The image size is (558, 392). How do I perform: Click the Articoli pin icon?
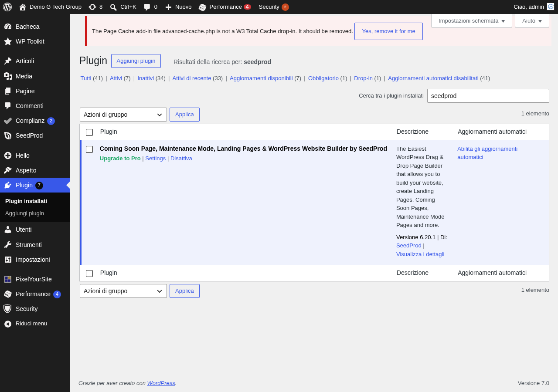coord(8,61)
